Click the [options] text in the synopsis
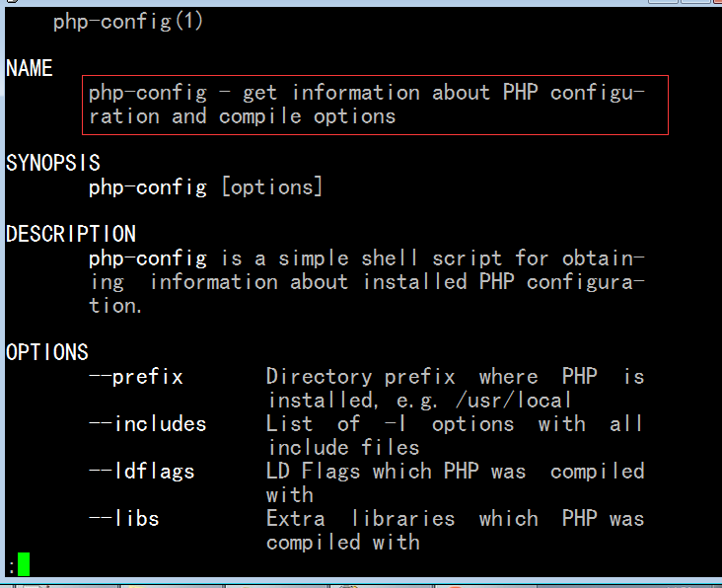The height and width of the screenshot is (588, 722). (272, 186)
